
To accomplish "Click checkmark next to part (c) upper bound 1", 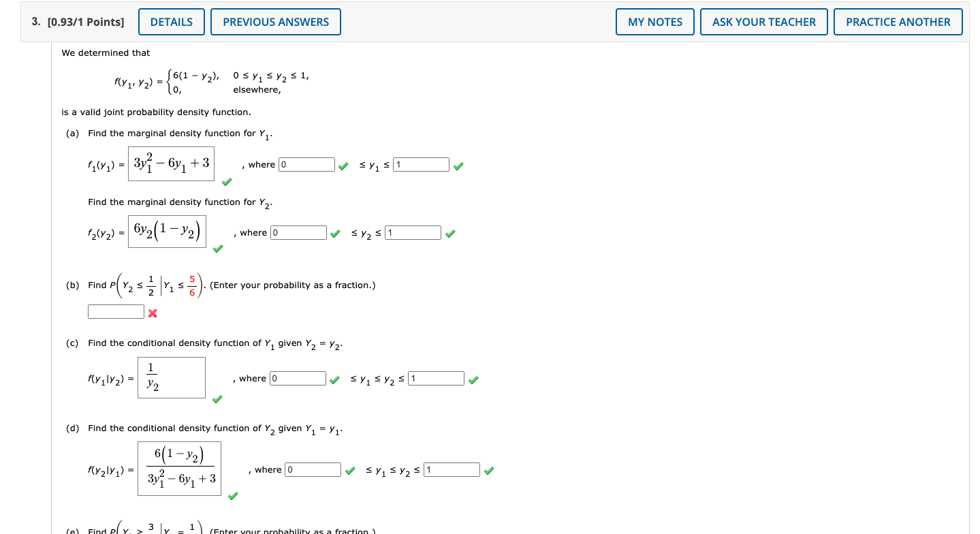I will pyautogui.click(x=473, y=378).
